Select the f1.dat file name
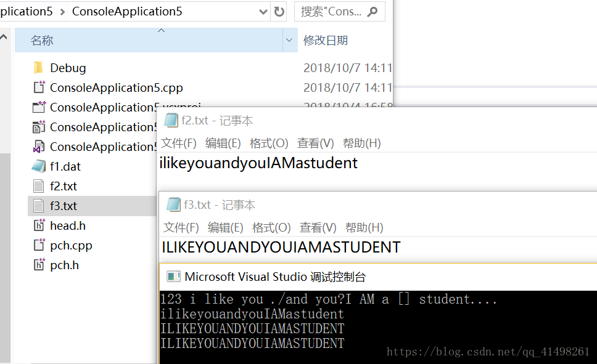The image size is (597, 364). pyautogui.click(x=65, y=166)
